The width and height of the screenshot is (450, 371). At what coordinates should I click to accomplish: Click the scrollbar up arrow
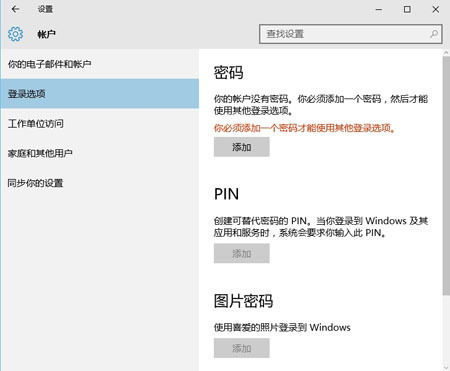tap(446, 53)
